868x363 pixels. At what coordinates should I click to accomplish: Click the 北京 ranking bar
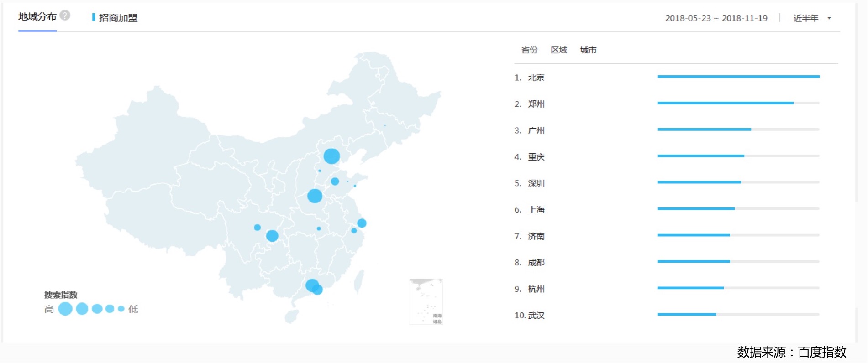[738, 77]
